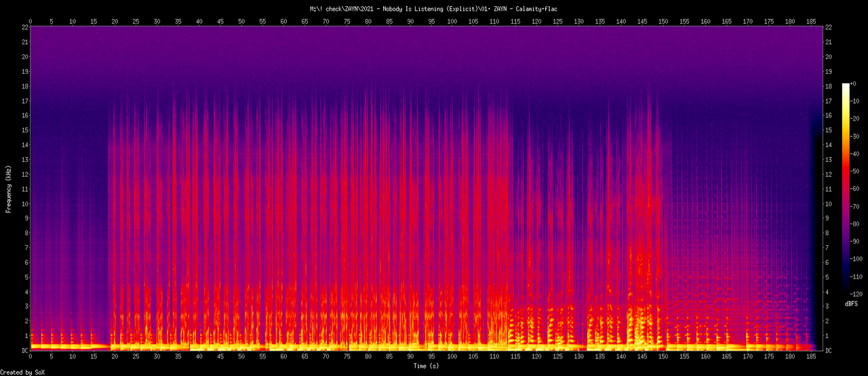Click the "Created by SoX" credit text

click(23, 372)
